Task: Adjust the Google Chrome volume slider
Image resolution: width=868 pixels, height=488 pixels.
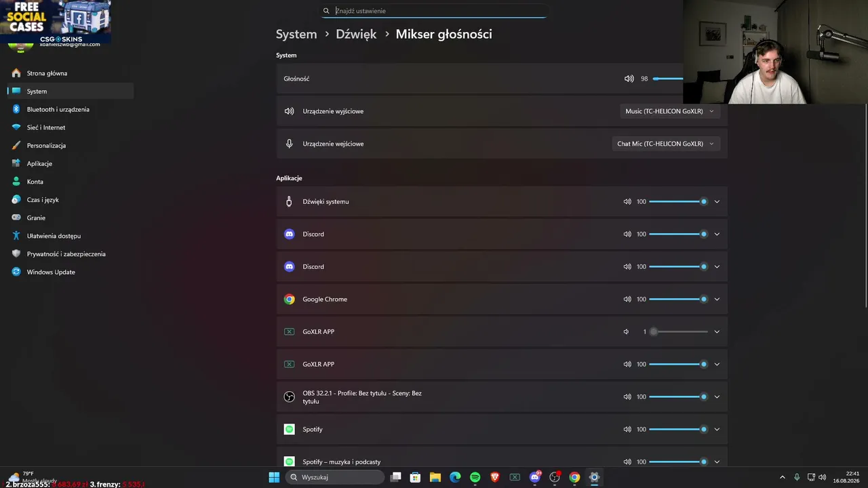Action: coord(678,299)
